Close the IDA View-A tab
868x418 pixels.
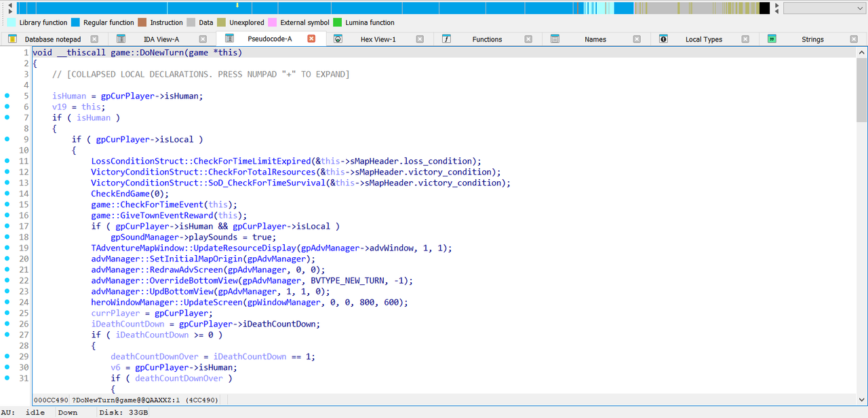click(x=203, y=39)
